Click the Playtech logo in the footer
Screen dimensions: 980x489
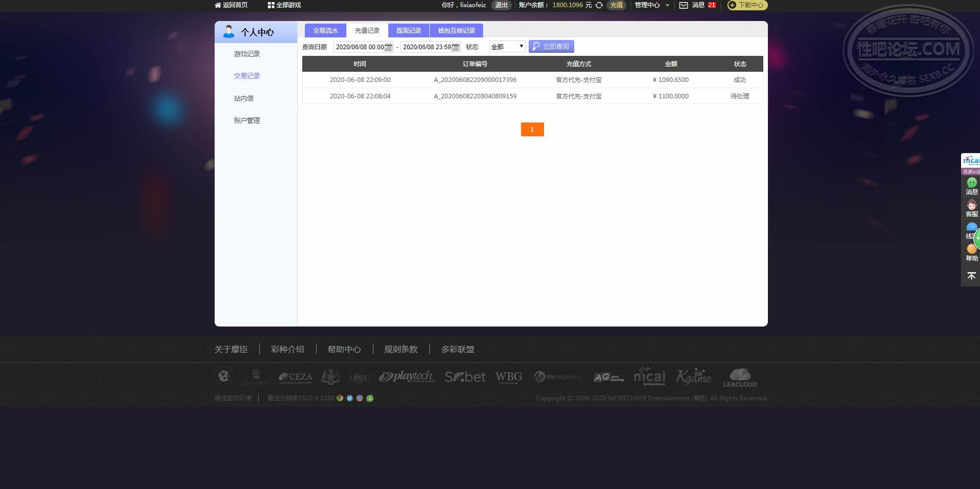407,377
